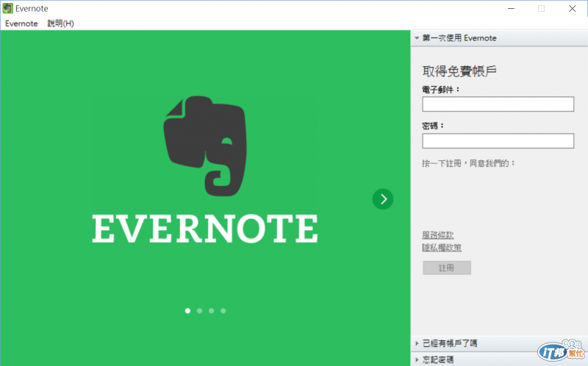Open the 說明(H) help menu
This screenshot has height=366, width=588.
60,24
